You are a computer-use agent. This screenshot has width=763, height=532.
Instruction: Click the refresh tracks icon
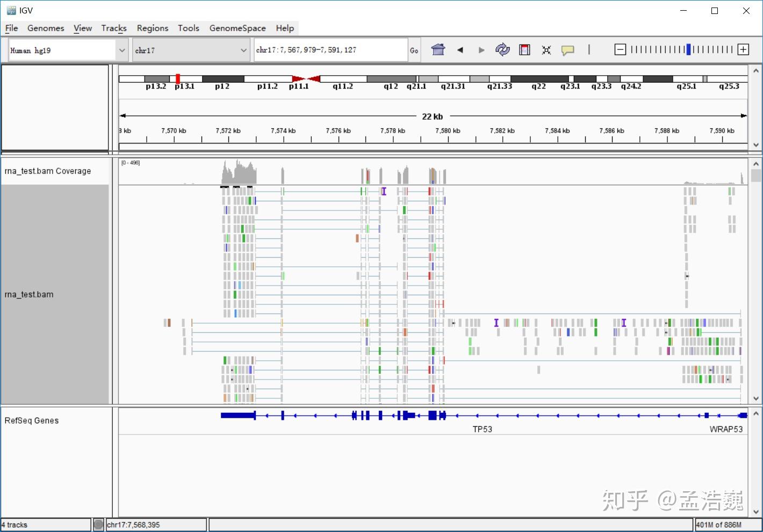pyautogui.click(x=502, y=49)
